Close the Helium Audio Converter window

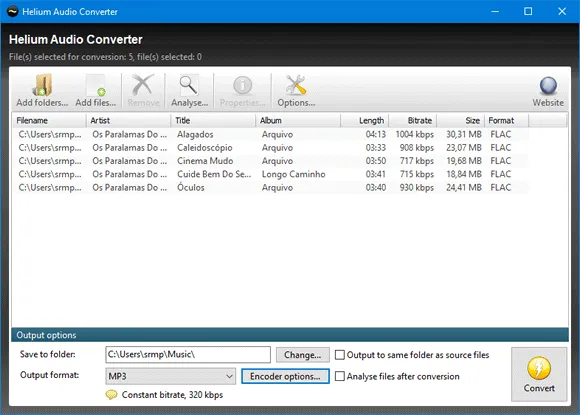[562, 11]
